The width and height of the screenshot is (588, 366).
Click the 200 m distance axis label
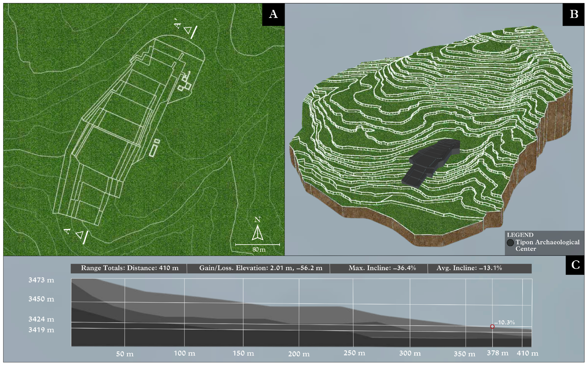(299, 354)
